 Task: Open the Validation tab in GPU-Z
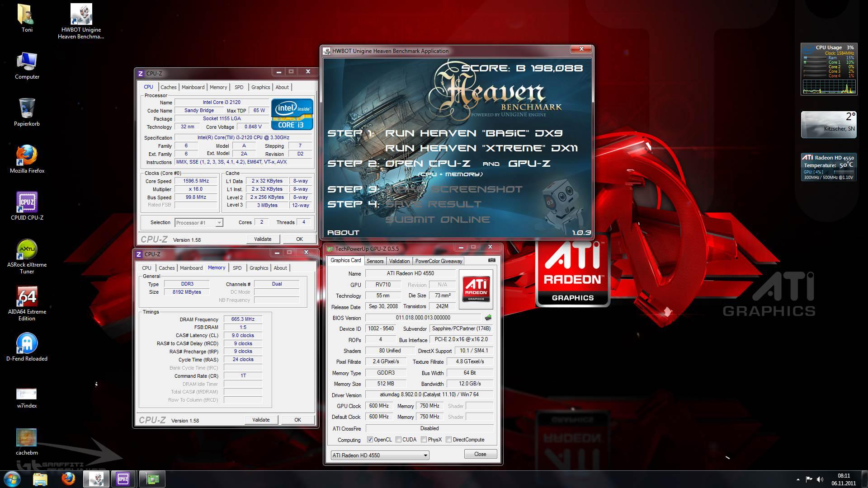(399, 261)
